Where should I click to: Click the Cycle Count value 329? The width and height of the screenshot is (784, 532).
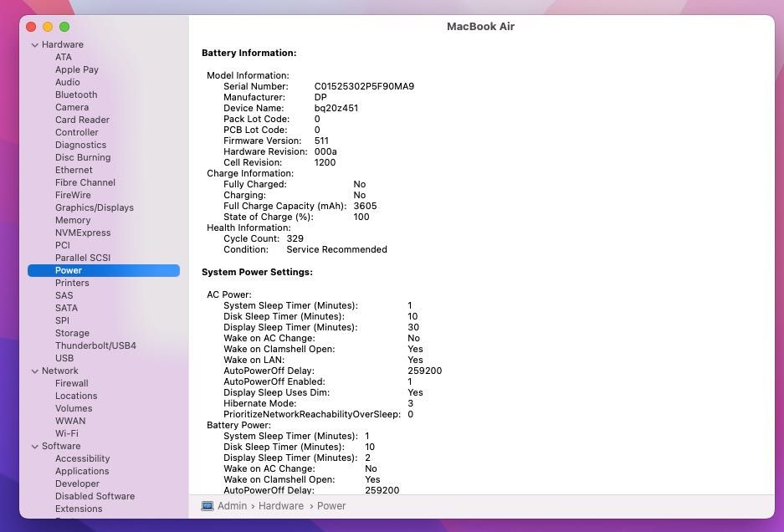(295, 238)
